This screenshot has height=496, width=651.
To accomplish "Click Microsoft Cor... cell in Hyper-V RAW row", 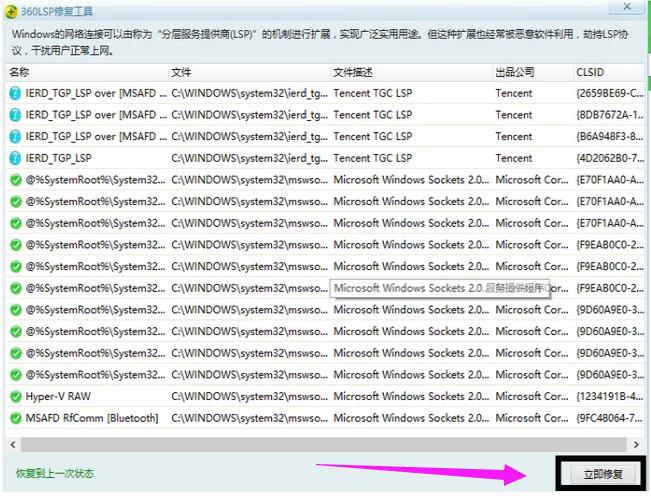I will [532, 396].
